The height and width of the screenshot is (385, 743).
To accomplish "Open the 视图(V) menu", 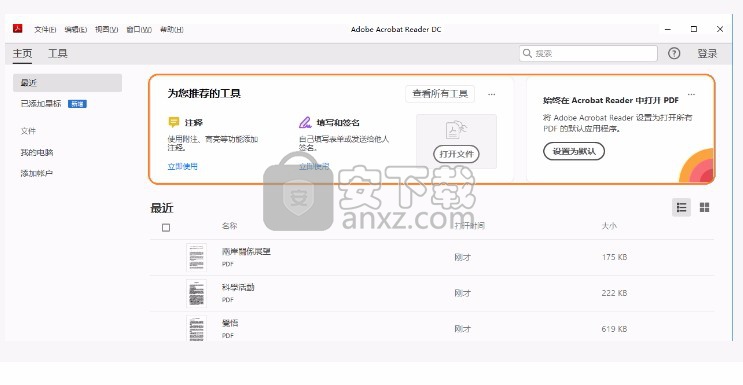I will click(x=107, y=29).
